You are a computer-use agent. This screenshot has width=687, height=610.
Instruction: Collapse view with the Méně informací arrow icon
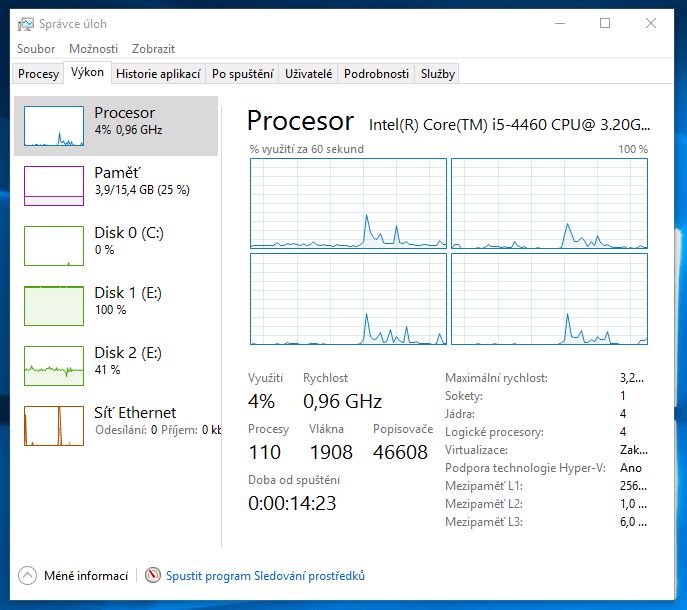[27, 575]
